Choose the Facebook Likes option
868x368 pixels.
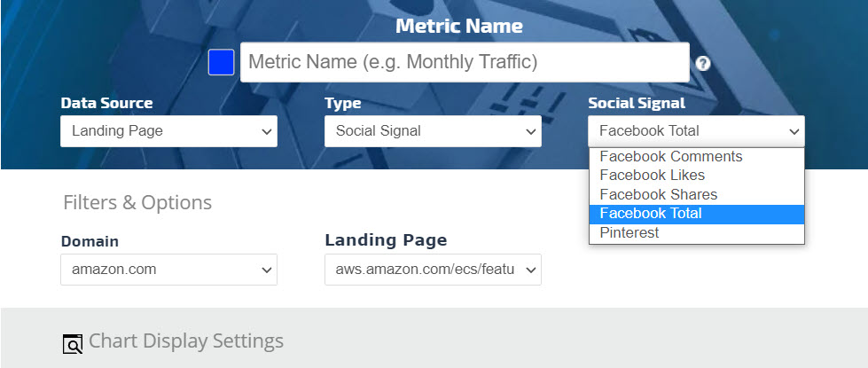(x=653, y=176)
